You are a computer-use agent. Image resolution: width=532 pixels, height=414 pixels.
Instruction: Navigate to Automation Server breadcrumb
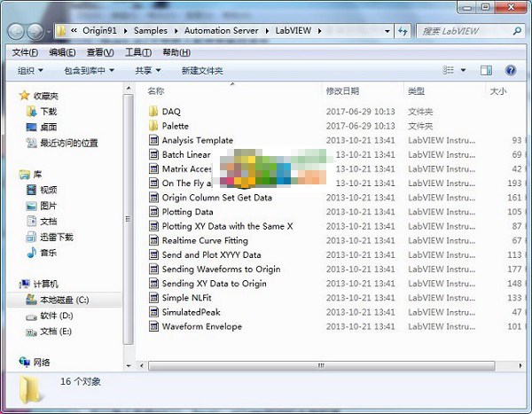tap(221, 30)
